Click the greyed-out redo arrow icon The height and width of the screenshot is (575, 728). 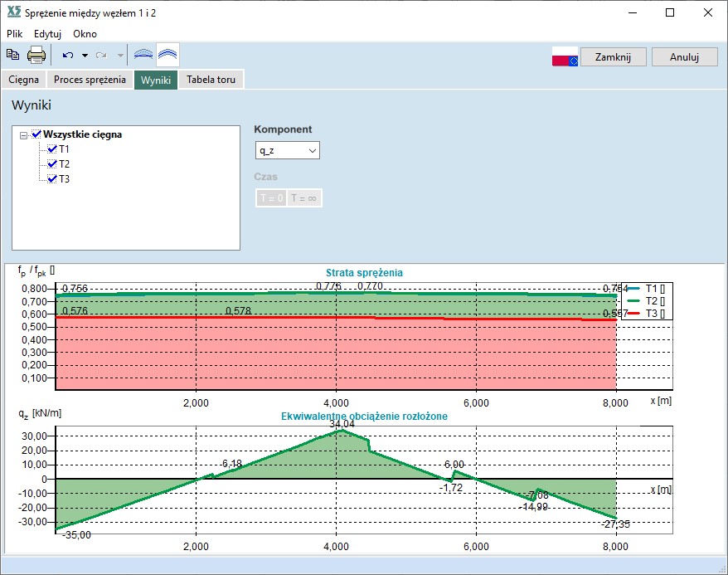[x=101, y=56]
